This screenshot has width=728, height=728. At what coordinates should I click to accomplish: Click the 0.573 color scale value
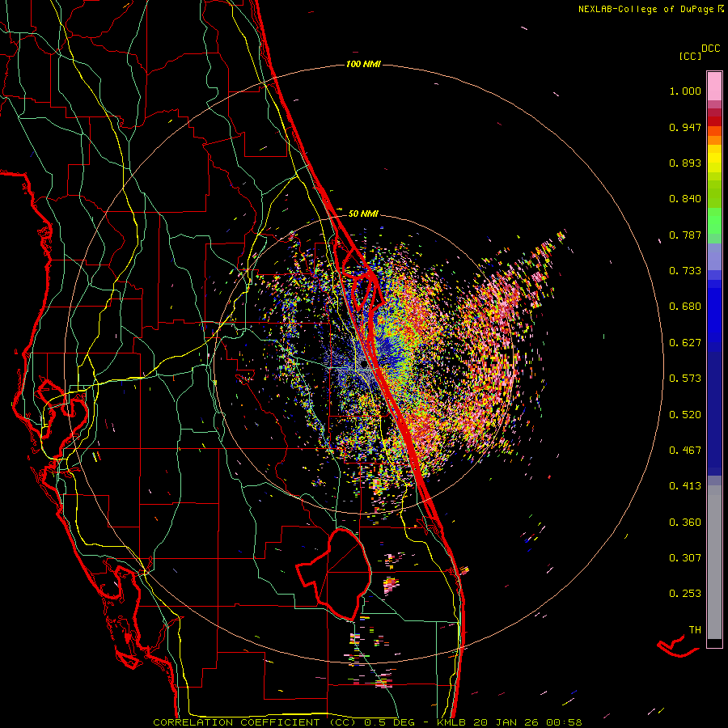[685, 379]
